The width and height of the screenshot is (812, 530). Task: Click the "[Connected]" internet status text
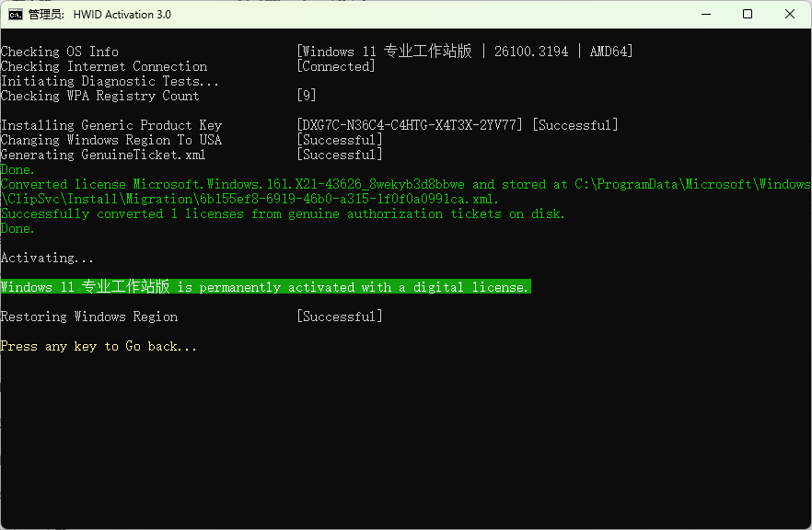tap(336, 66)
